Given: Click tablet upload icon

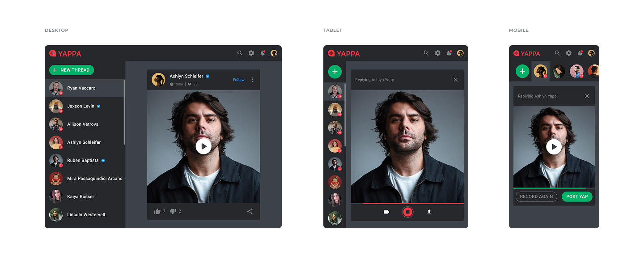Looking at the screenshot, I should [x=429, y=212].
